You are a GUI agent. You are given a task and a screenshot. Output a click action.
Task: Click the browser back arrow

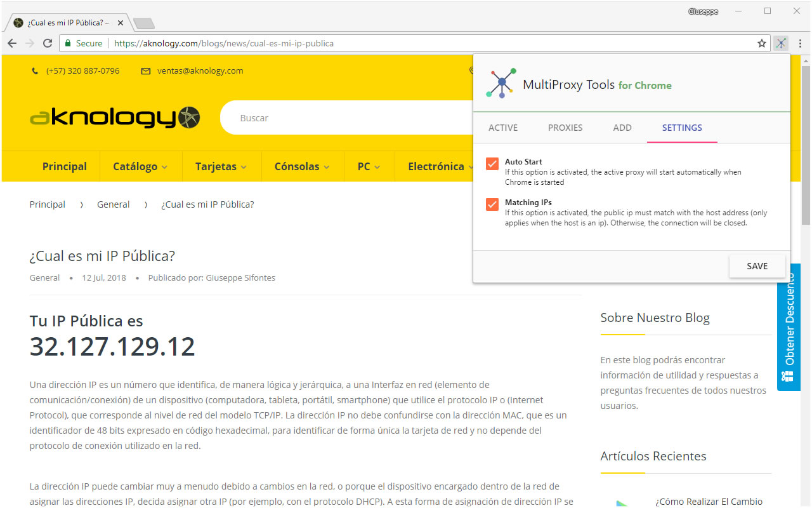[x=11, y=43]
